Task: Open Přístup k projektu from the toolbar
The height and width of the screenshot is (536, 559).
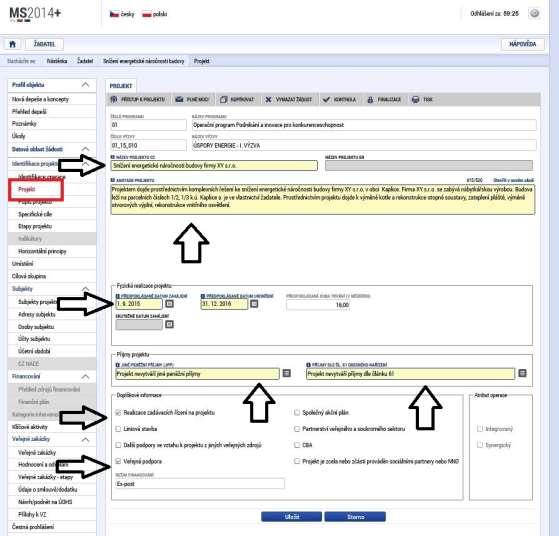Action: point(138,99)
